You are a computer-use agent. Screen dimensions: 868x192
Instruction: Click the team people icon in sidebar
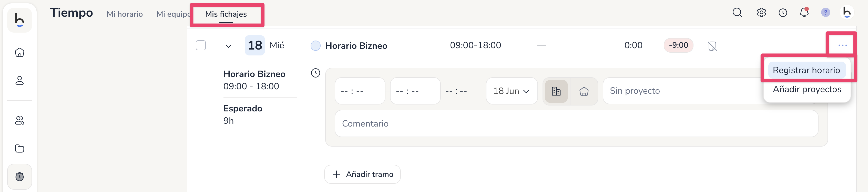click(x=19, y=120)
